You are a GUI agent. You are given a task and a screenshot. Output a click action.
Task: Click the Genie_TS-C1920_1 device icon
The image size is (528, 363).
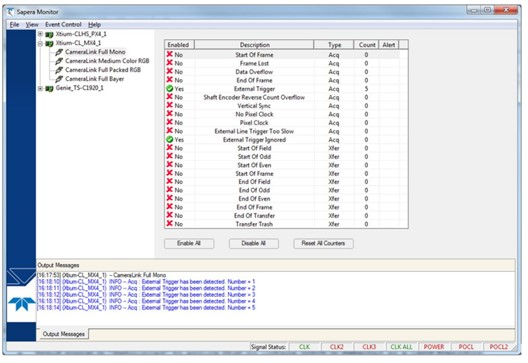(49, 89)
